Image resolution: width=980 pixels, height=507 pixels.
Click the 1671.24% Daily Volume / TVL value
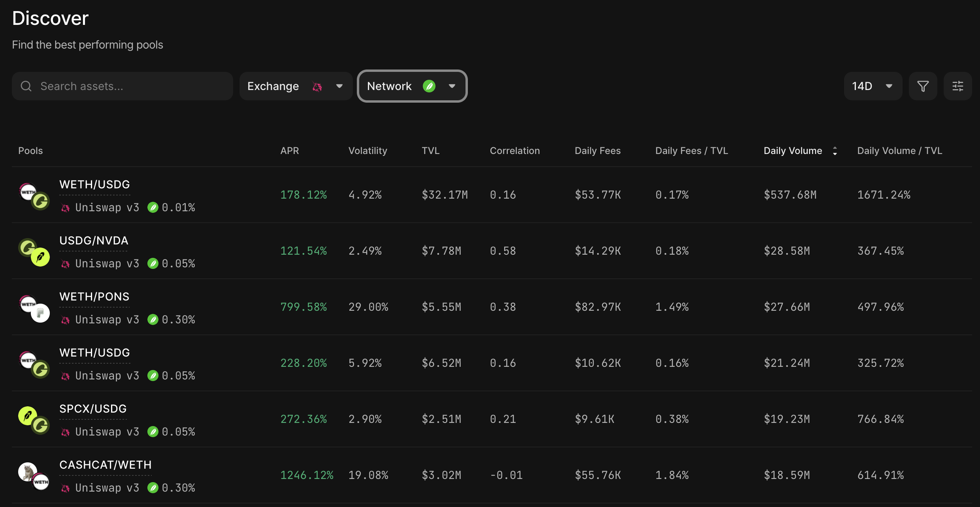pos(884,195)
